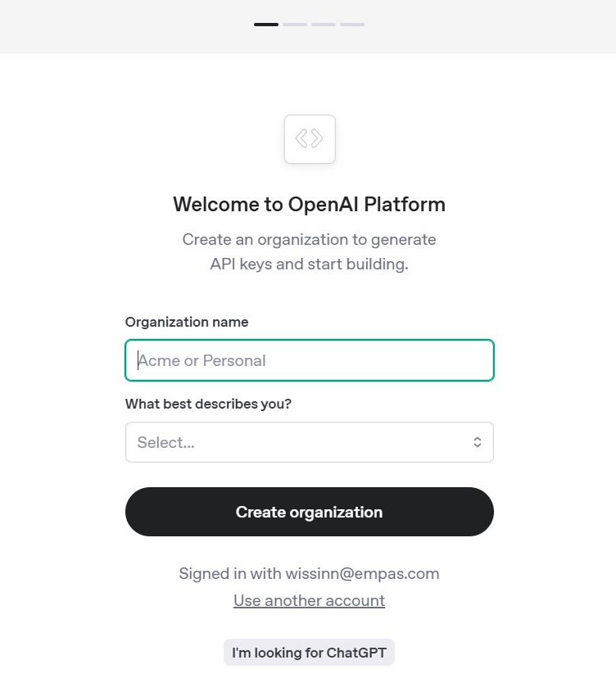The width and height of the screenshot is (616, 678).
Task: Open 'Use another account'
Action: click(x=310, y=600)
